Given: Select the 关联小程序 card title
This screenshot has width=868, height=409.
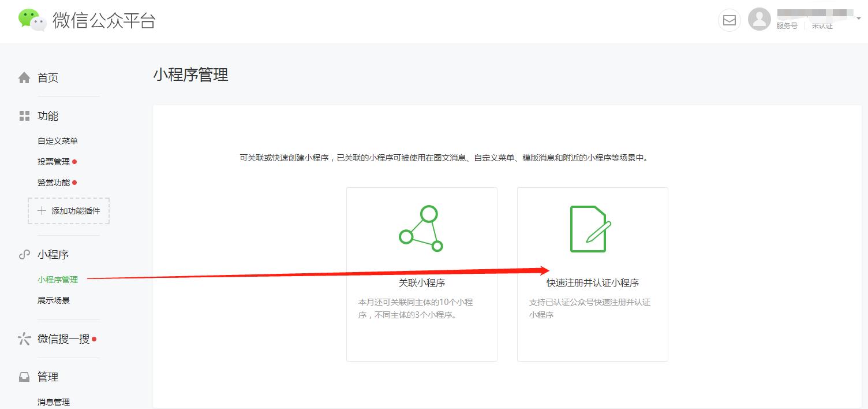Looking at the screenshot, I should pyautogui.click(x=422, y=283).
